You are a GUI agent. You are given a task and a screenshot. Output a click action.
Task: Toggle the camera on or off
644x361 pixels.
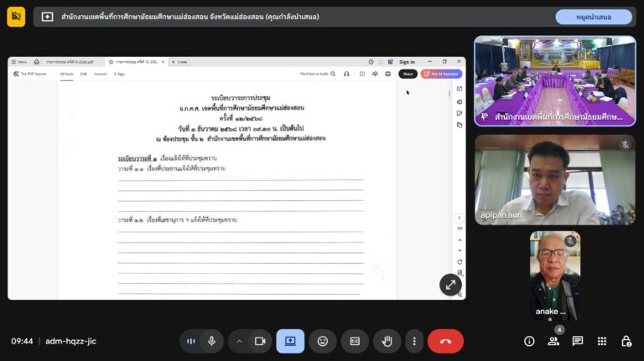click(260, 341)
